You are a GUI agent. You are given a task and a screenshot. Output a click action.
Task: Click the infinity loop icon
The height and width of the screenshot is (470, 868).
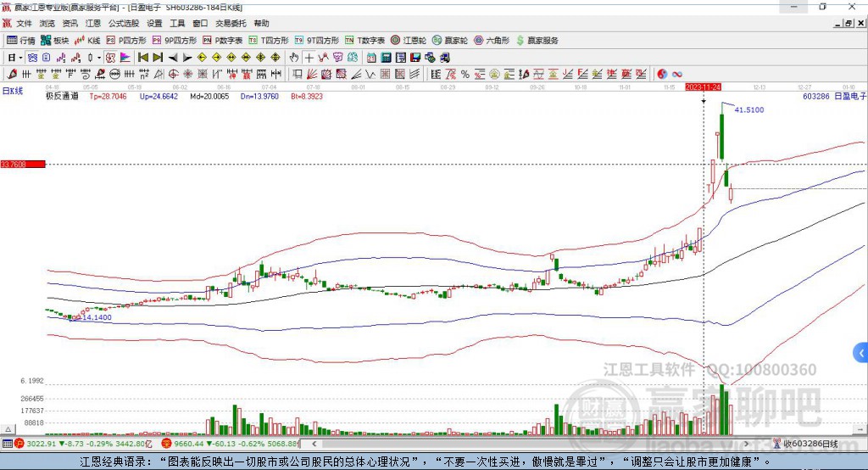(x=677, y=75)
